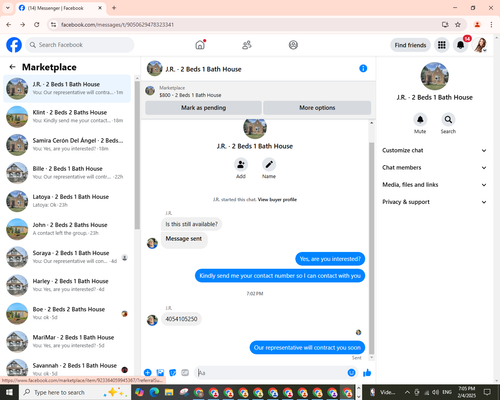Screen dimensions: 500x400
Task: Add people to the chat
Action: click(241, 165)
